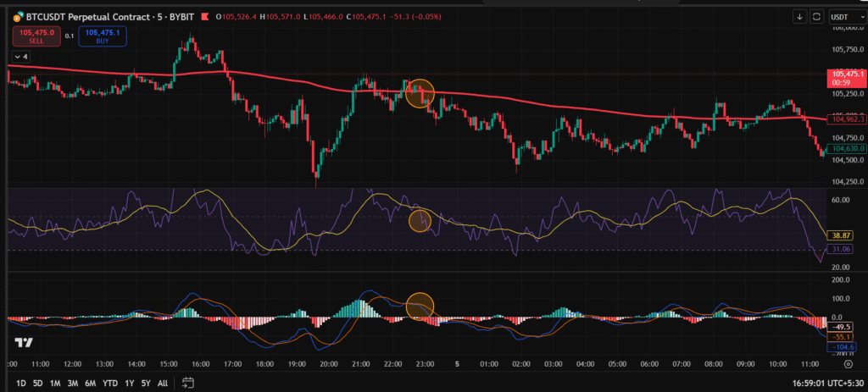The height and width of the screenshot is (392, 868).
Task: Click the SELL 105,475.0 button
Action: (36, 36)
